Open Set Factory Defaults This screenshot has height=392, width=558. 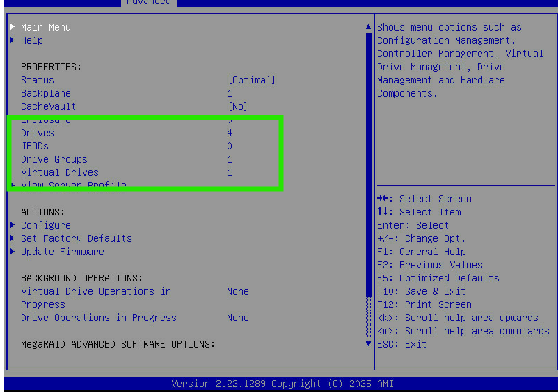76,238
